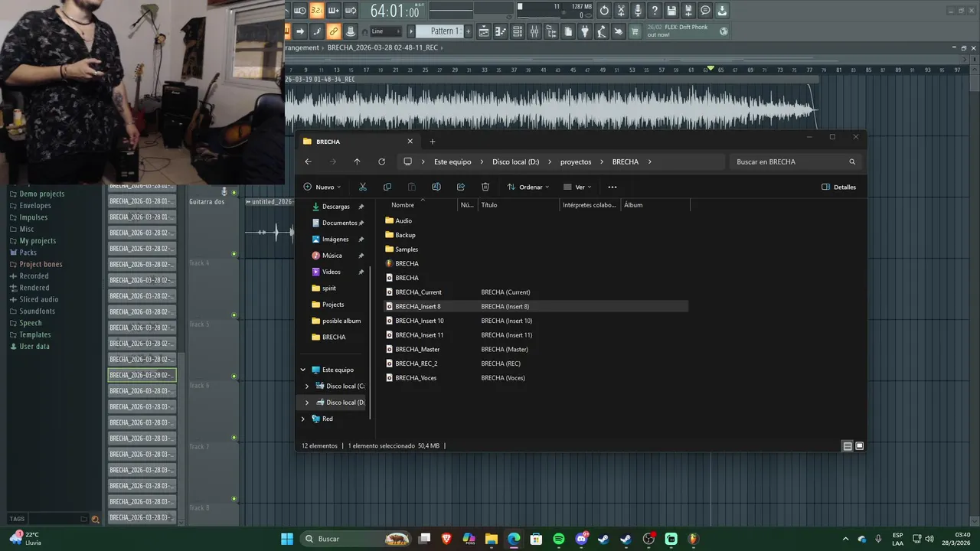Screen dimensions: 980x551
Task: Open Descargas in Explorer sidebar
Action: click(335, 207)
